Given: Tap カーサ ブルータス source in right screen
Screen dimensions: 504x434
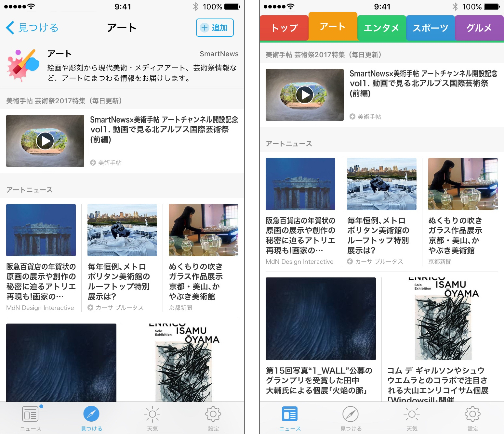Looking at the screenshot, I should point(379,262).
